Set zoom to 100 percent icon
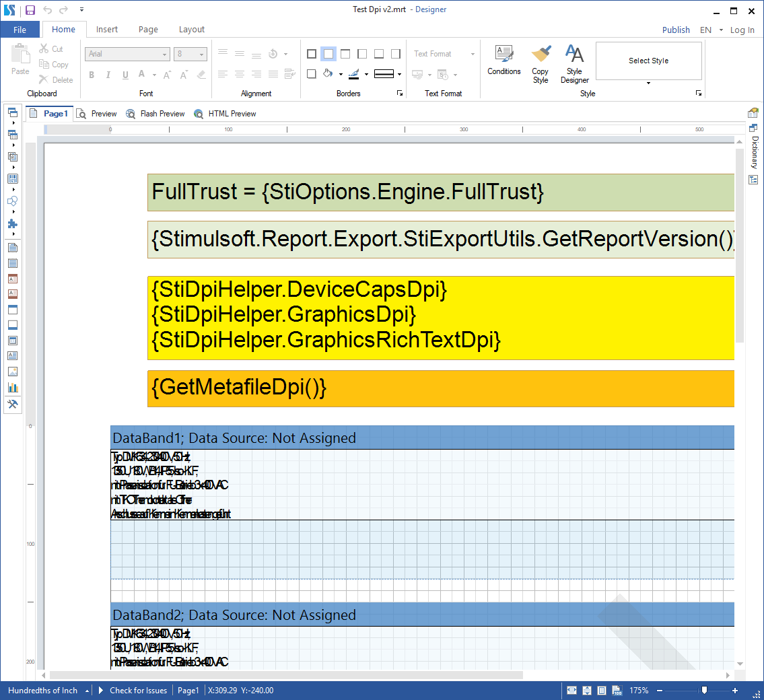 (617, 691)
